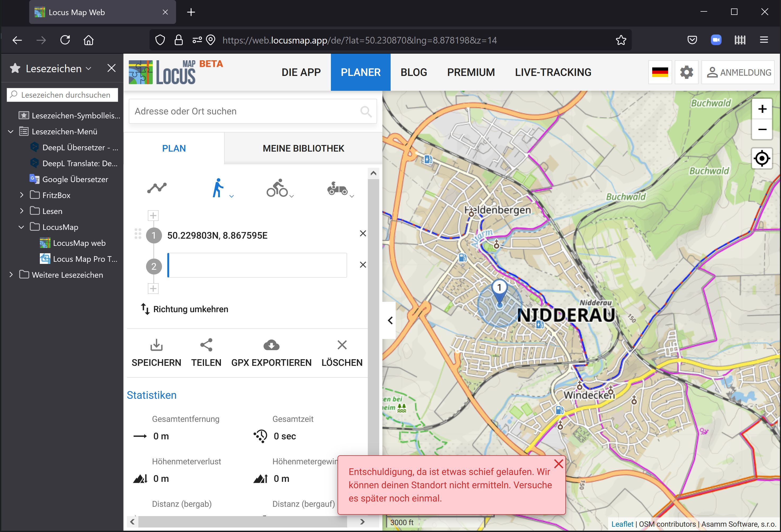This screenshot has height=532, width=781.
Task: Grab the drag handle of waypoint 1
Action: tap(138, 234)
